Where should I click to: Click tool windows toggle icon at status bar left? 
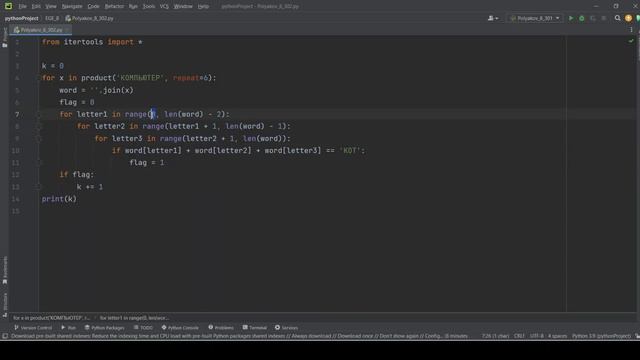5,336
